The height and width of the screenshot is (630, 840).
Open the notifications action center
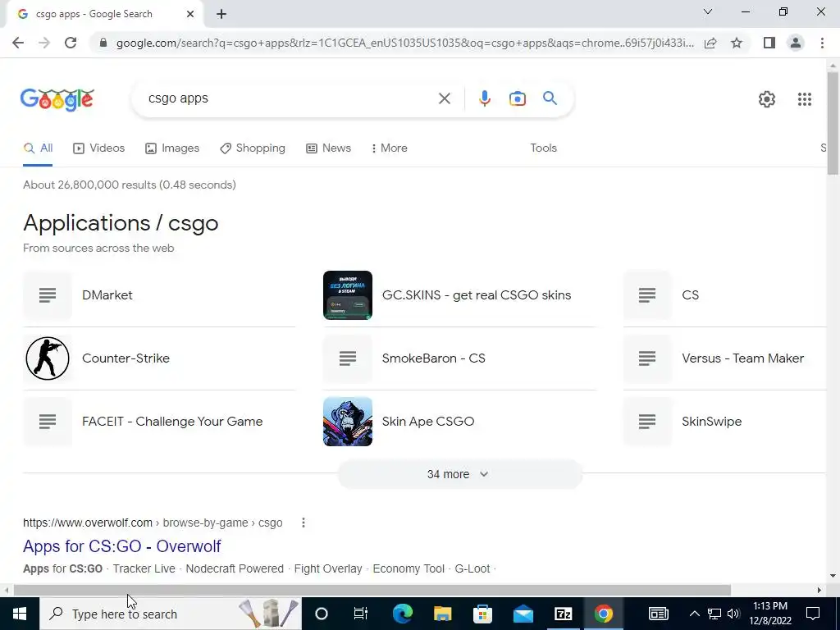[x=813, y=614]
